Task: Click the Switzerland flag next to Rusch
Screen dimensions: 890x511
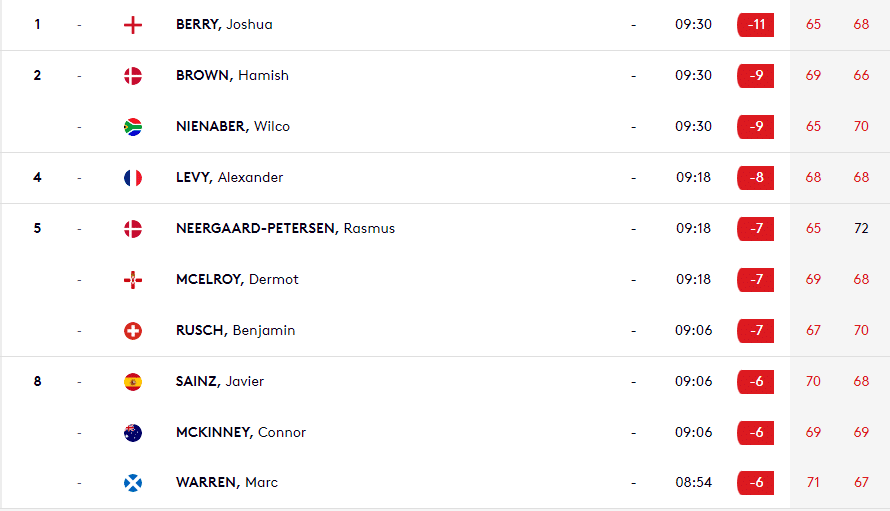Action: 133,331
